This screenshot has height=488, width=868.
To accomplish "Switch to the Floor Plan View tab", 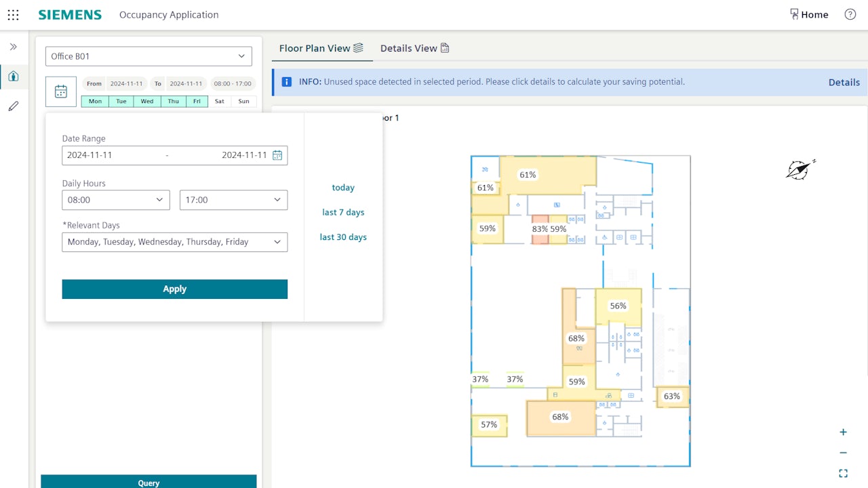I will point(321,48).
